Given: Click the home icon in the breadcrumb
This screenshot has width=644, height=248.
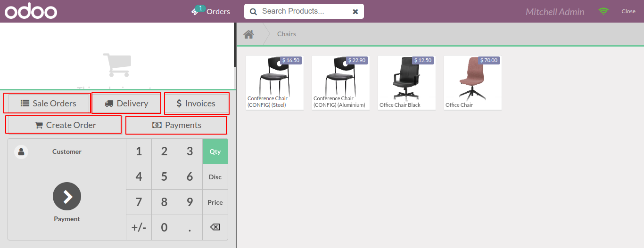Looking at the screenshot, I should point(248,34).
